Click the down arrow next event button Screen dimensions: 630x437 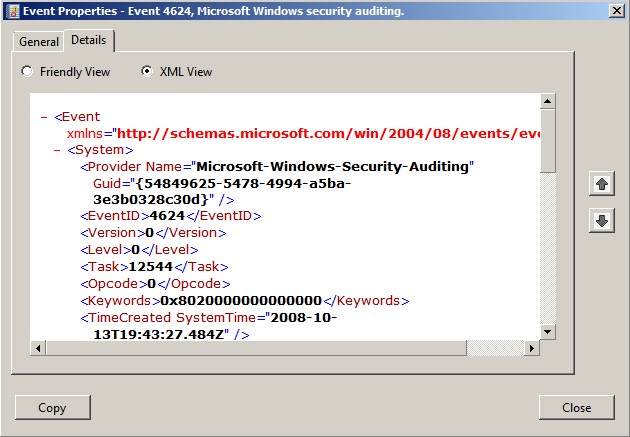602,221
